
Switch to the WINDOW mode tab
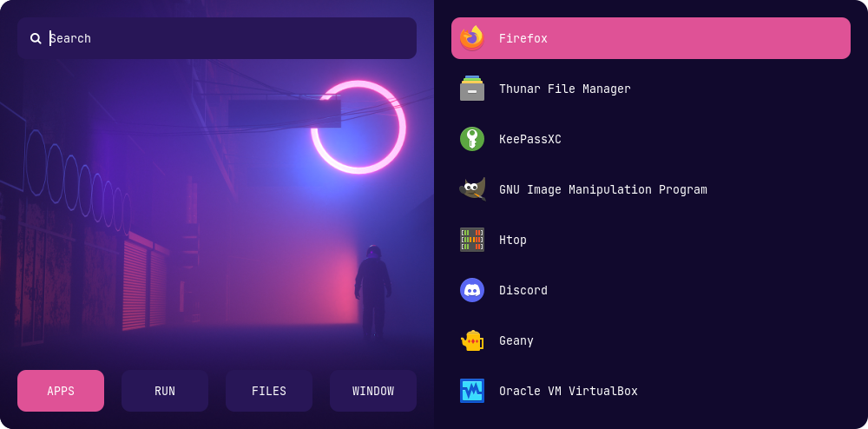(373, 391)
